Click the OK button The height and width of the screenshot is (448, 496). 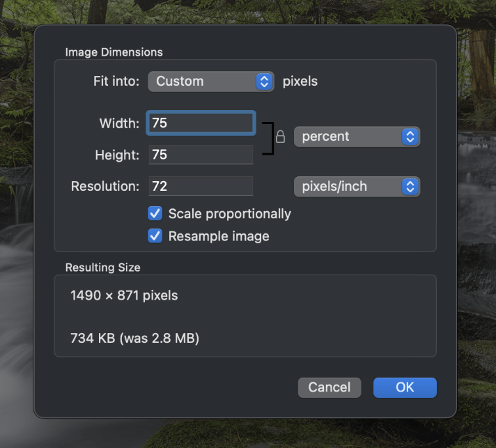(x=405, y=387)
